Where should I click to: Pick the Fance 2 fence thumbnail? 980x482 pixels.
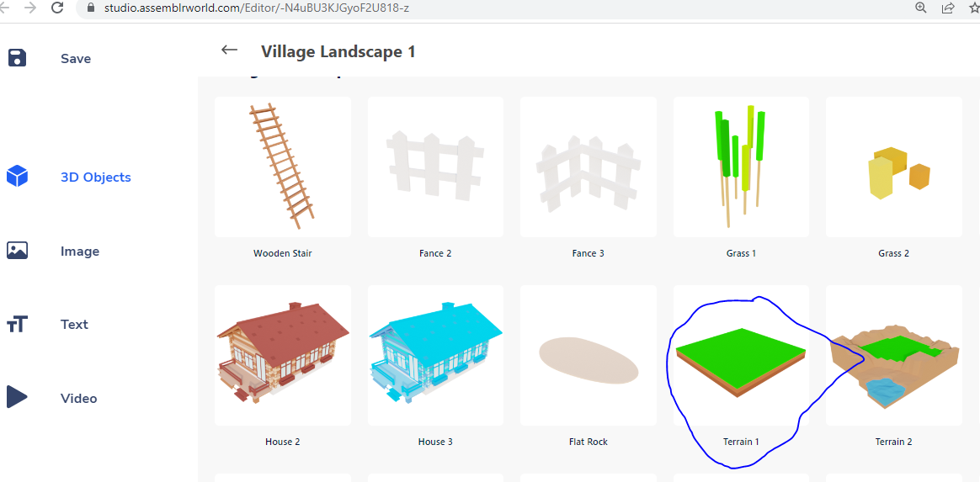435,167
